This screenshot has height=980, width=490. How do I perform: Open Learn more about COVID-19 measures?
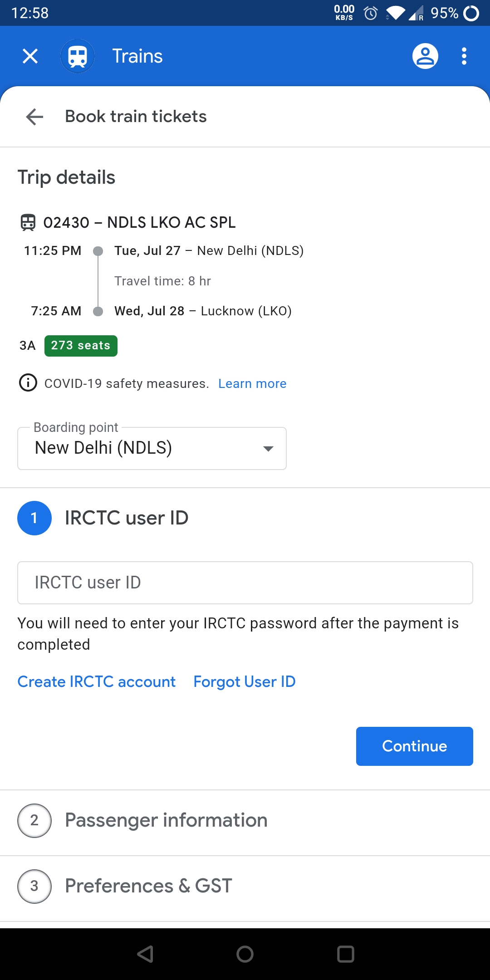click(252, 384)
